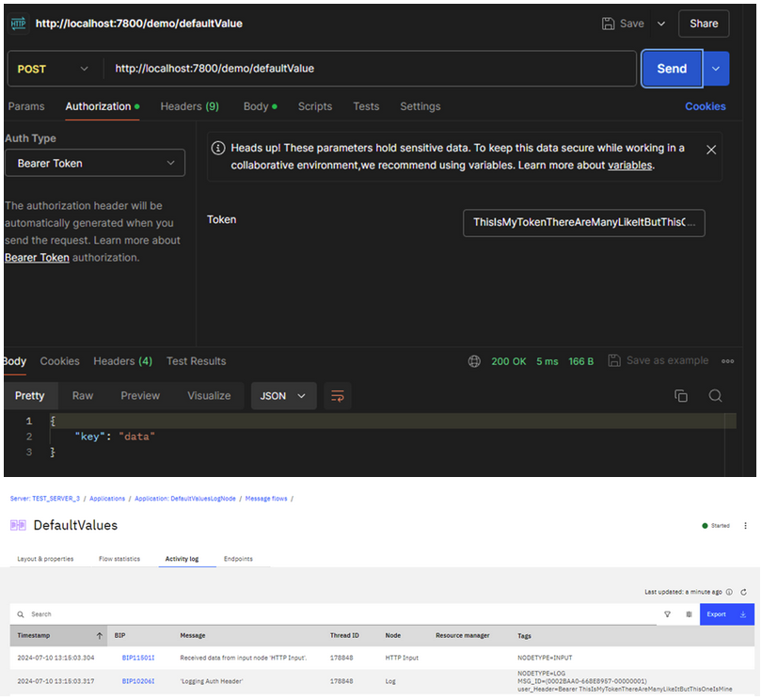Click the 200 OK status text
Viewport: 762px width, 700px height.
[508, 361]
